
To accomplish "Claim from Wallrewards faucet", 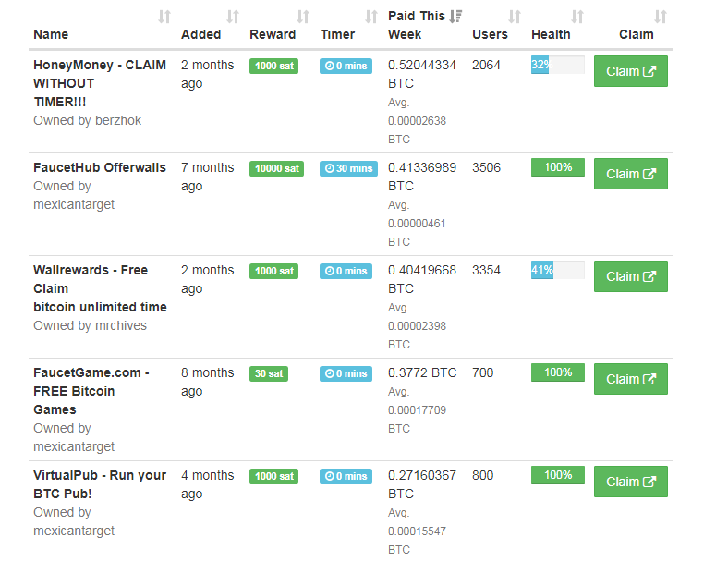I will click(630, 276).
